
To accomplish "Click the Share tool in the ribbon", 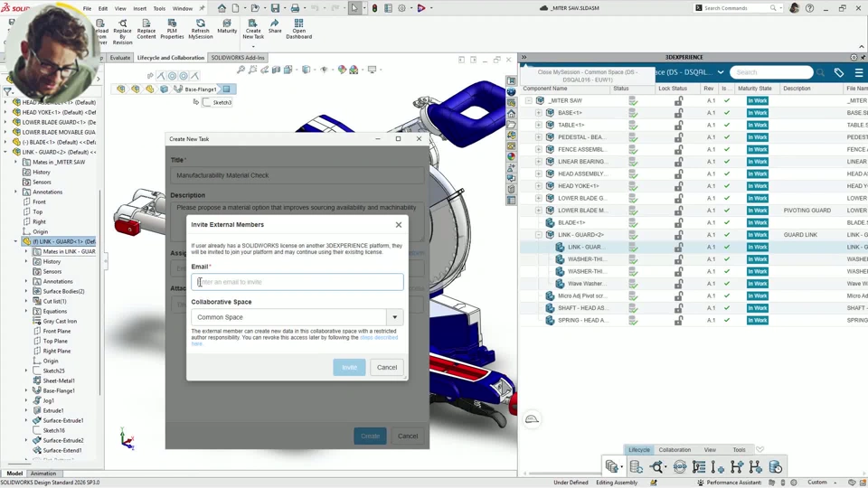I will tap(275, 26).
